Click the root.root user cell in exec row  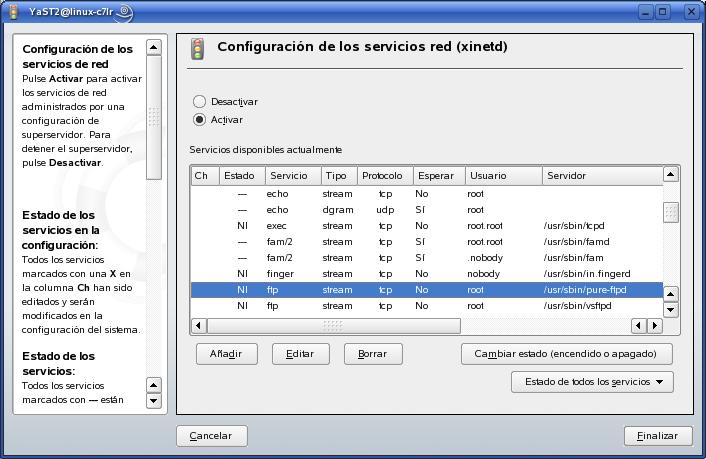coord(485,226)
